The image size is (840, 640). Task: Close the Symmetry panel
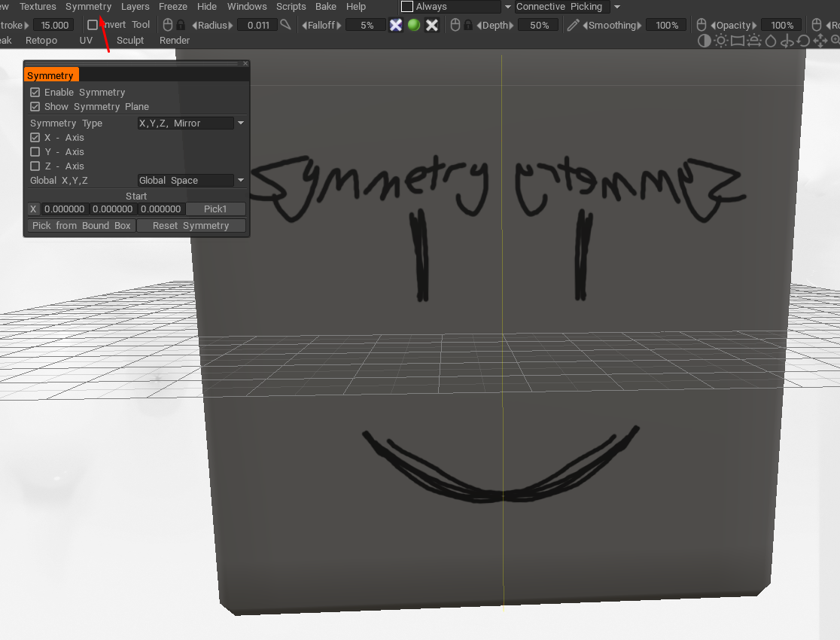[x=245, y=63]
